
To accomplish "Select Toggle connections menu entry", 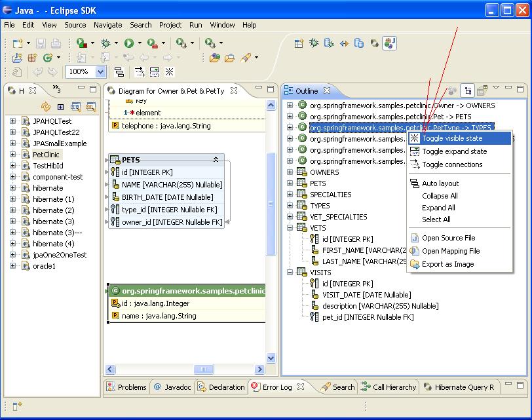I will pyautogui.click(x=451, y=164).
